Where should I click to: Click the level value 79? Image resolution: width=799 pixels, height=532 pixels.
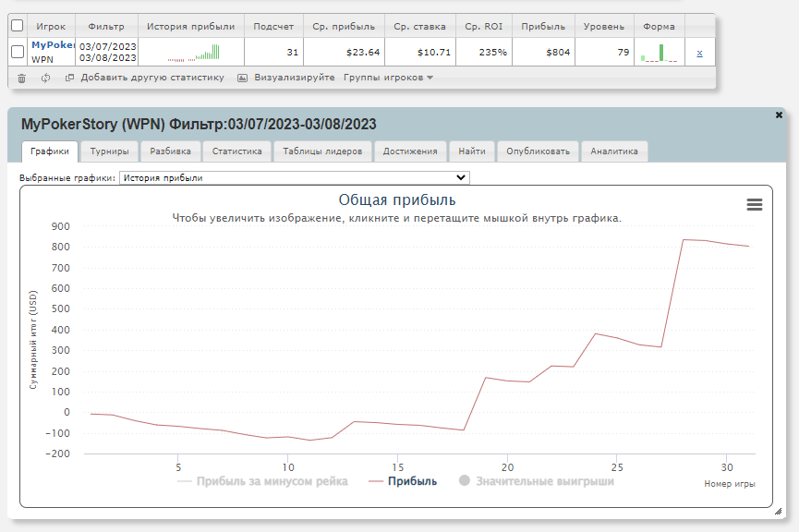coord(623,52)
